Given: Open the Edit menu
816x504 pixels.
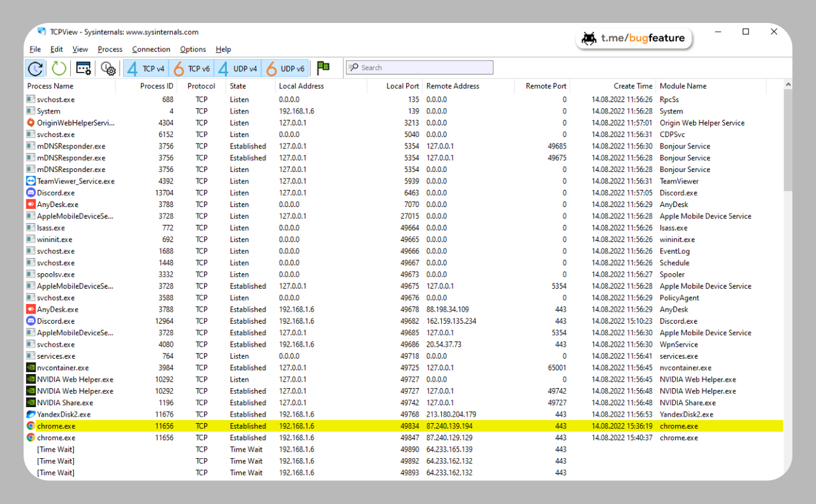Looking at the screenshot, I should (x=57, y=49).
